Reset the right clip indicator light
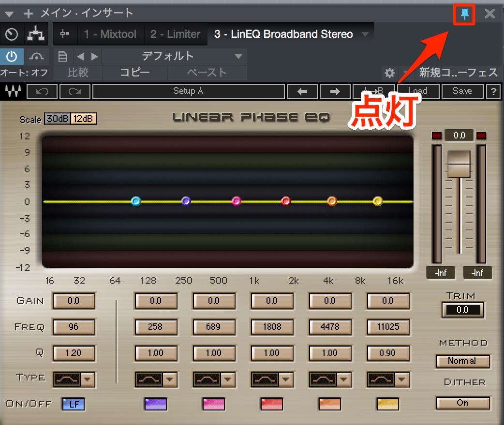The width and height of the screenshot is (504, 425). [x=481, y=136]
